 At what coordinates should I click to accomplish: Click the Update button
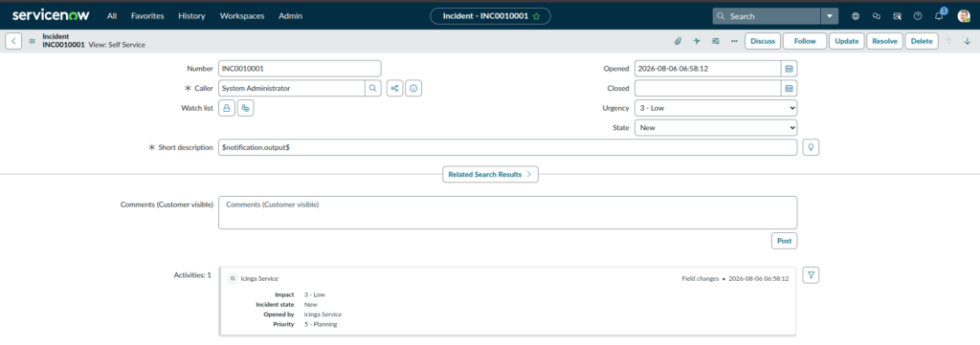pos(847,41)
